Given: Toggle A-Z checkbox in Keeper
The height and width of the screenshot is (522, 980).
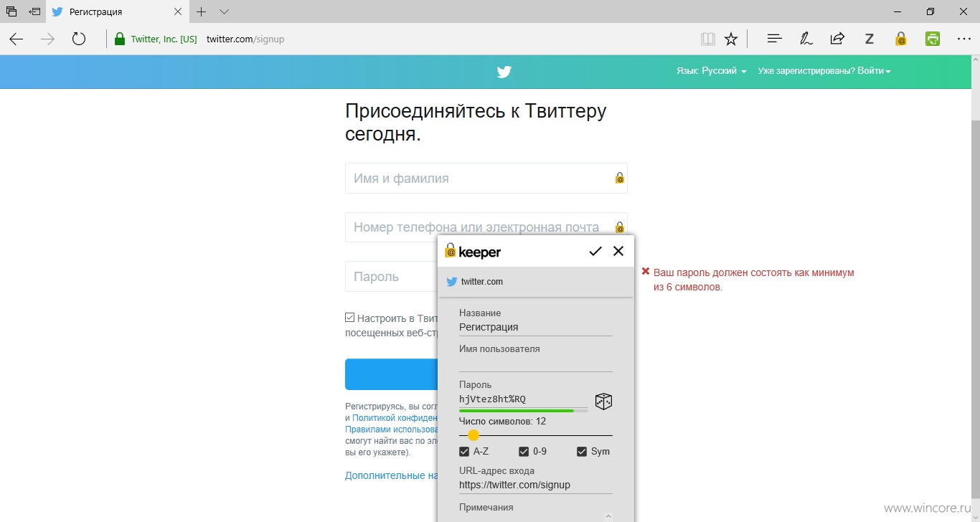Looking at the screenshot, I should coord(464,452).
